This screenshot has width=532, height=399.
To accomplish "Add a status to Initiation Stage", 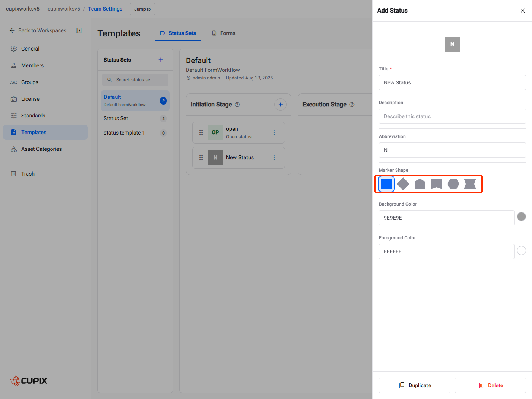I will click(x=280, y=104).
